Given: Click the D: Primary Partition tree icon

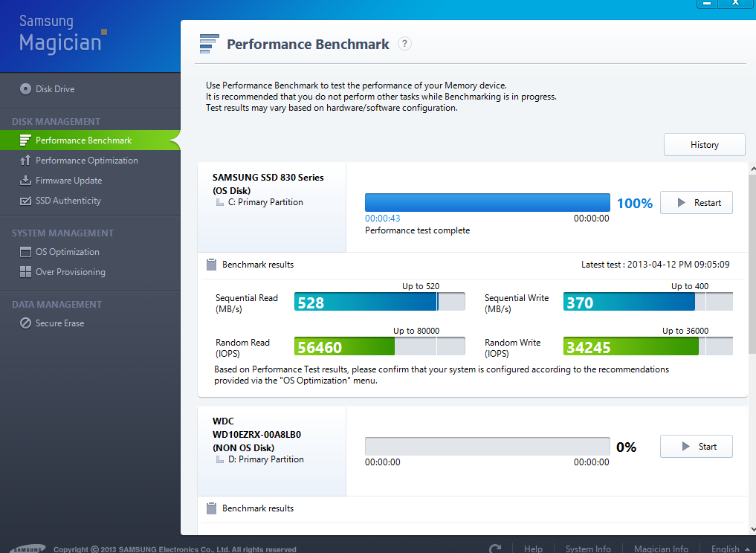Looking at the screenshot, I should [220, 459].
